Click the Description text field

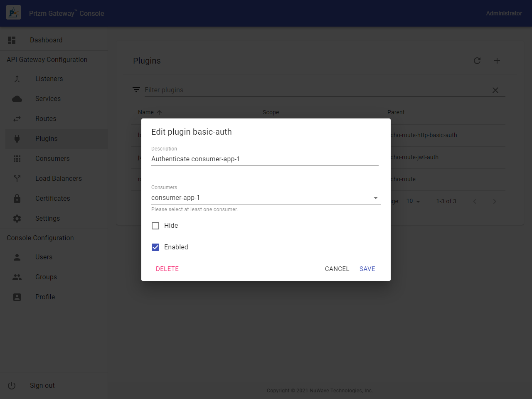(264, 159)
